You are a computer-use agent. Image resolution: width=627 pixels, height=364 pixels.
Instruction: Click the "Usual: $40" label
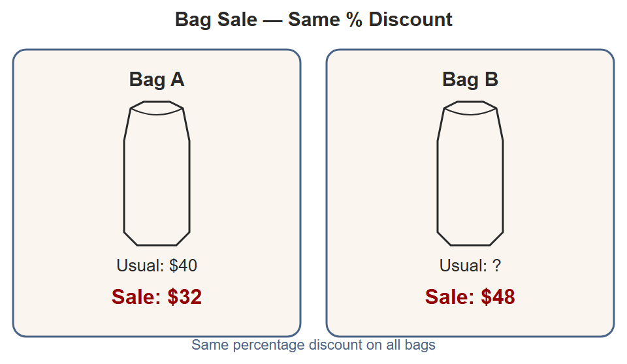pos(157,265)
